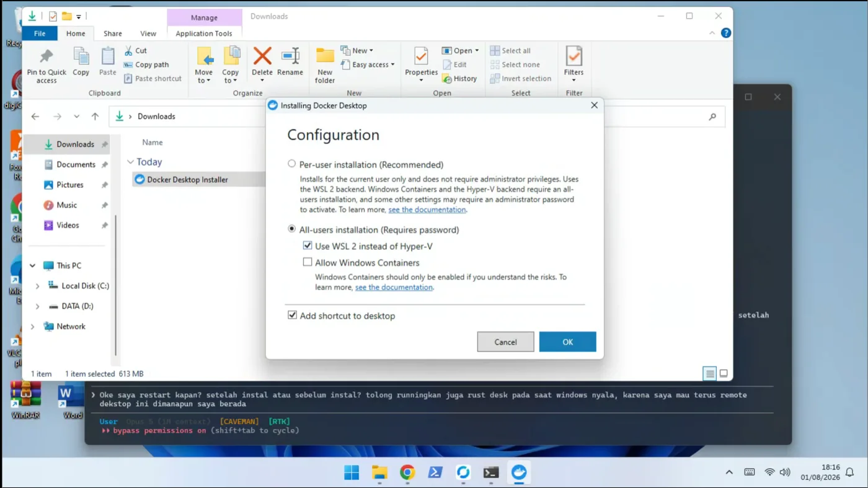868x488 pixels.
Task: Open Application Tools tab
Action: point(204,33)
